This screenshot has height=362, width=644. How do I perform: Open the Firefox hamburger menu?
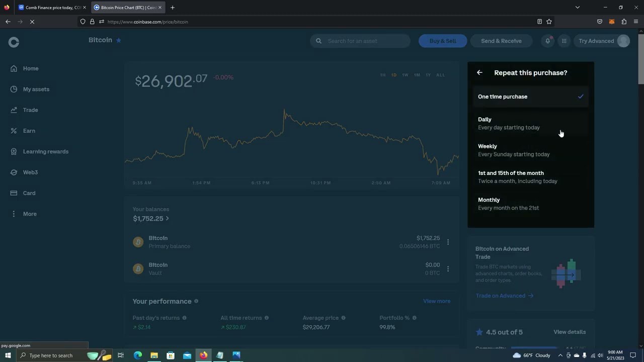pos(636,22)
